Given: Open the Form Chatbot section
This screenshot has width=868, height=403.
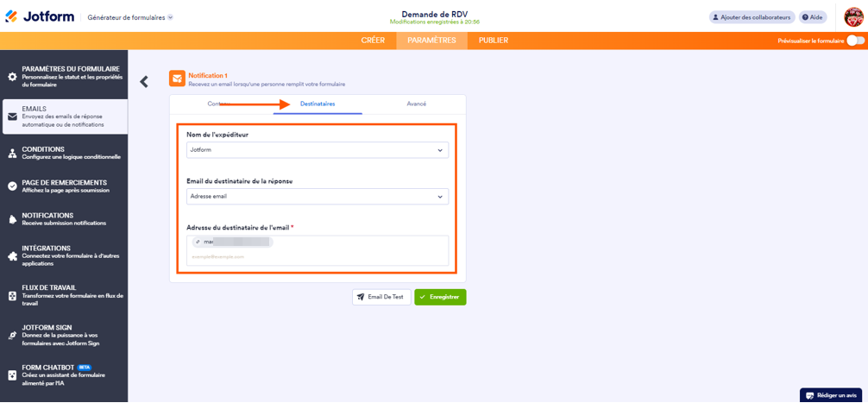Looking at the screenshot, I should pyautogui.click(x=64, y=375).
